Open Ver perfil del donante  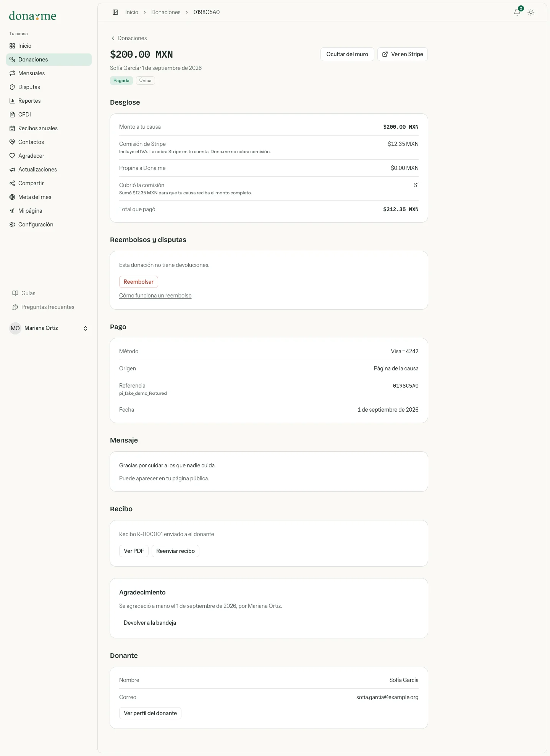(x=150, y=713)
